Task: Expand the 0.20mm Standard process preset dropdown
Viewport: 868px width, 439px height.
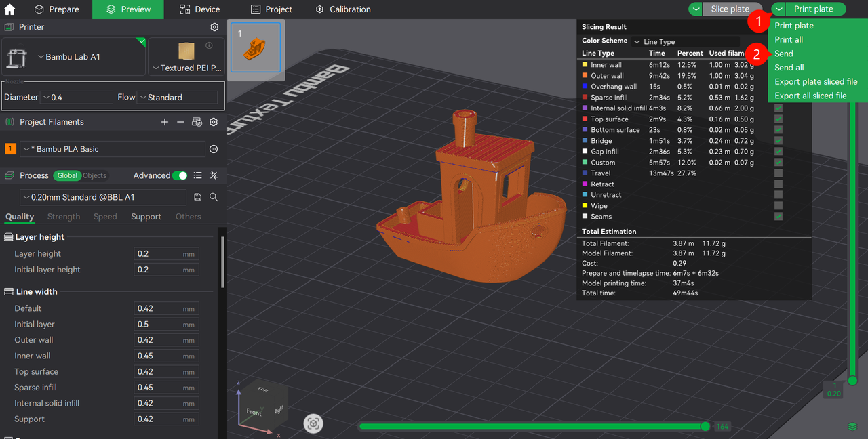Action: (103, 197)
